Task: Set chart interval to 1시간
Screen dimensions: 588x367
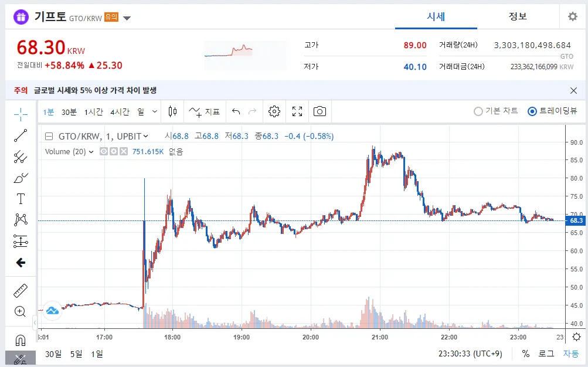Action: 93,112
